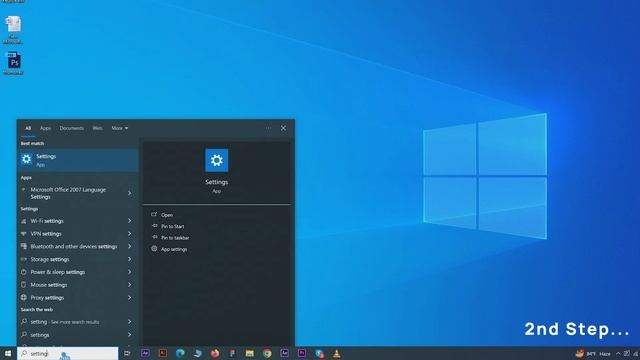Image resolution: width=640 pixels, height=360 pixels.
Task: Expand the Proxy settings arrow
Action: 129,298
